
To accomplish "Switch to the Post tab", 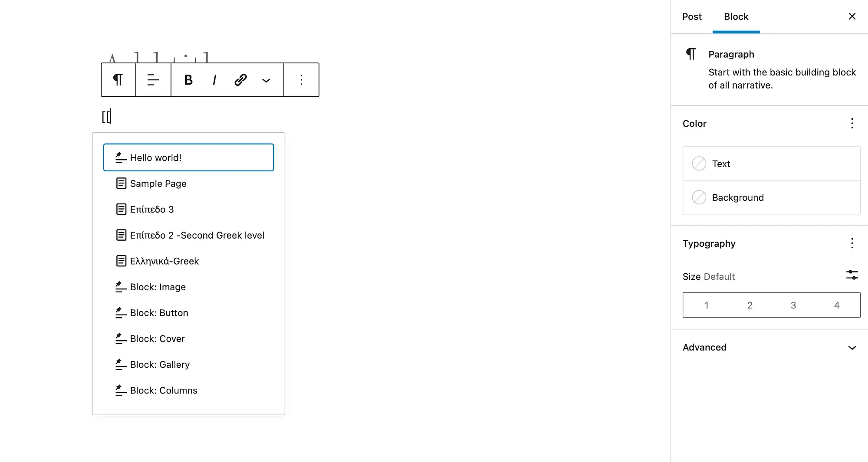I will [x=692, y=16].
